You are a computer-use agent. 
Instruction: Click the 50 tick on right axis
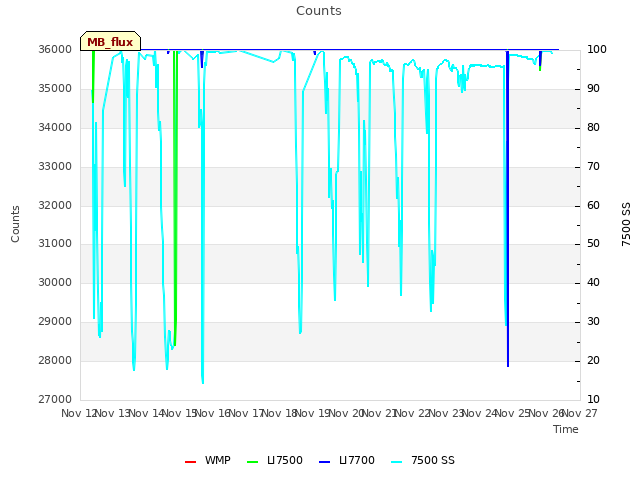(x=593, y=244)
